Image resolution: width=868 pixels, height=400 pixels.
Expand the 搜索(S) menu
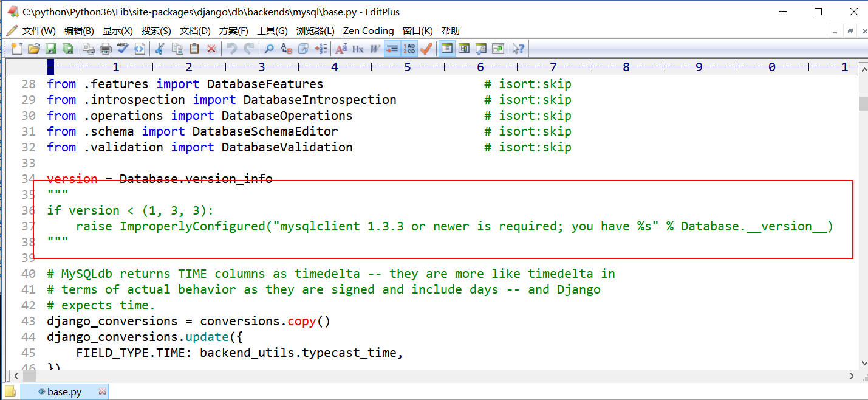pos(156,31)
